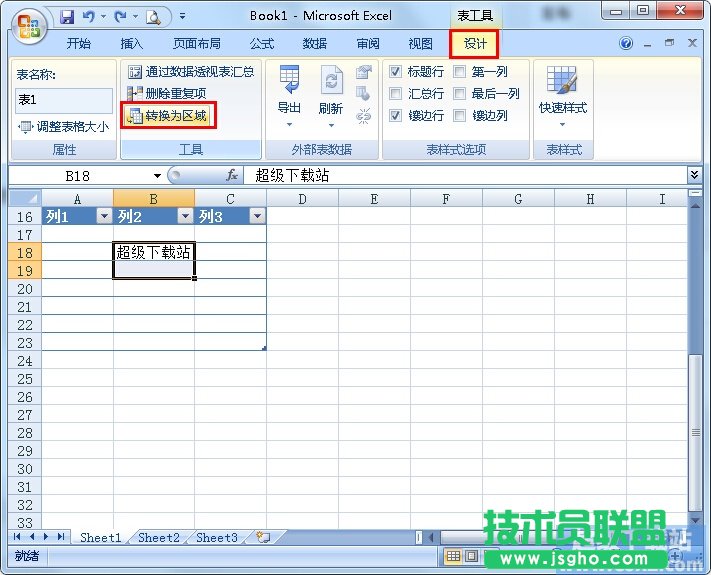The width and height of the screenshot is (711, 575).
Task: Enable the First Column (第一列) checkbox
Action: (460, 72)
